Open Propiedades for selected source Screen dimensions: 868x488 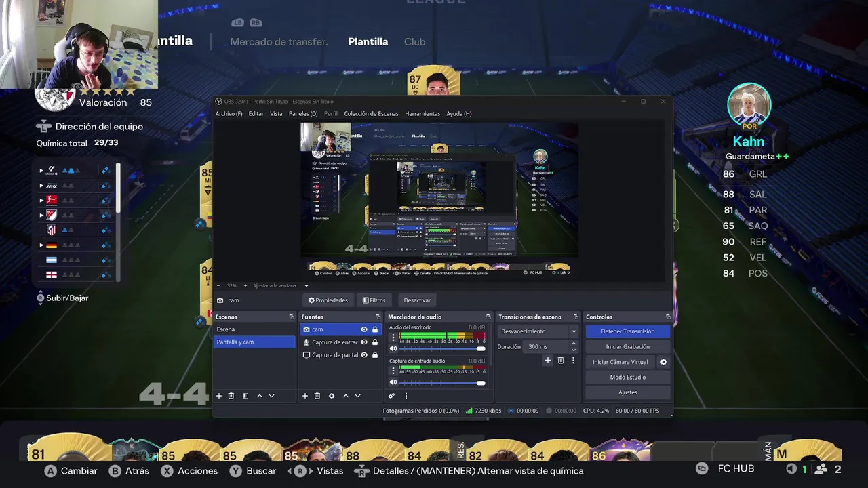[x=328, y=300]
